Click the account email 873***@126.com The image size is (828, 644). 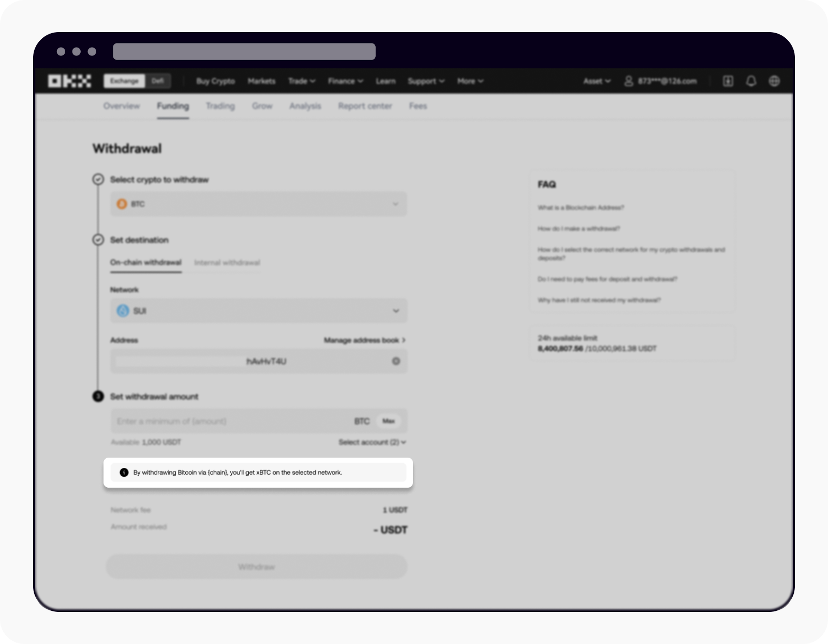click(667, 81)
